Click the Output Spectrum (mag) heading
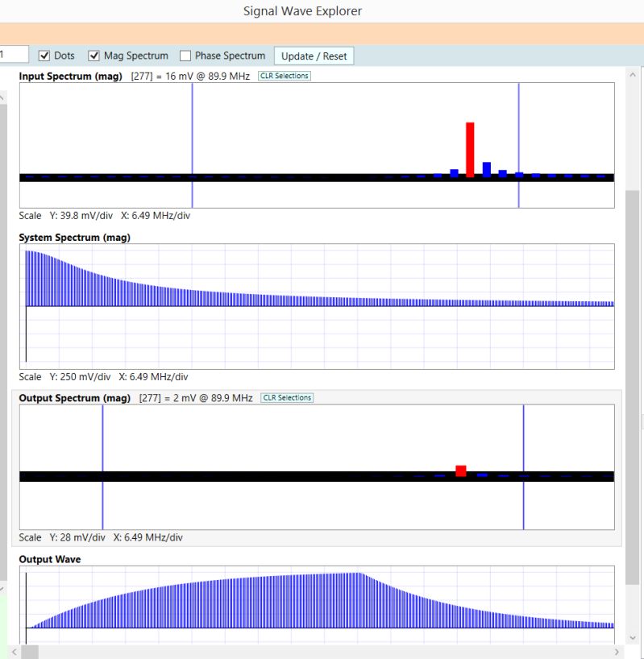644x659 pixels. pos(75,398)
